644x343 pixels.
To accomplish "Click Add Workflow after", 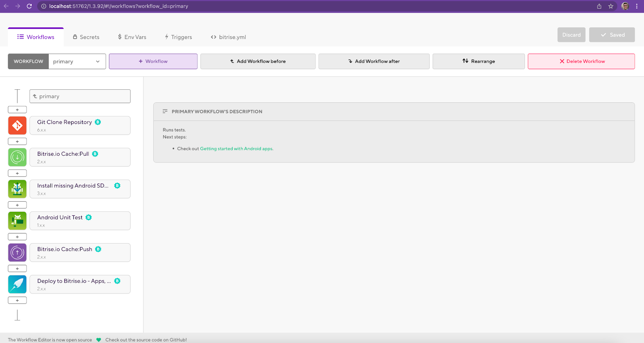I will [374, 61].
